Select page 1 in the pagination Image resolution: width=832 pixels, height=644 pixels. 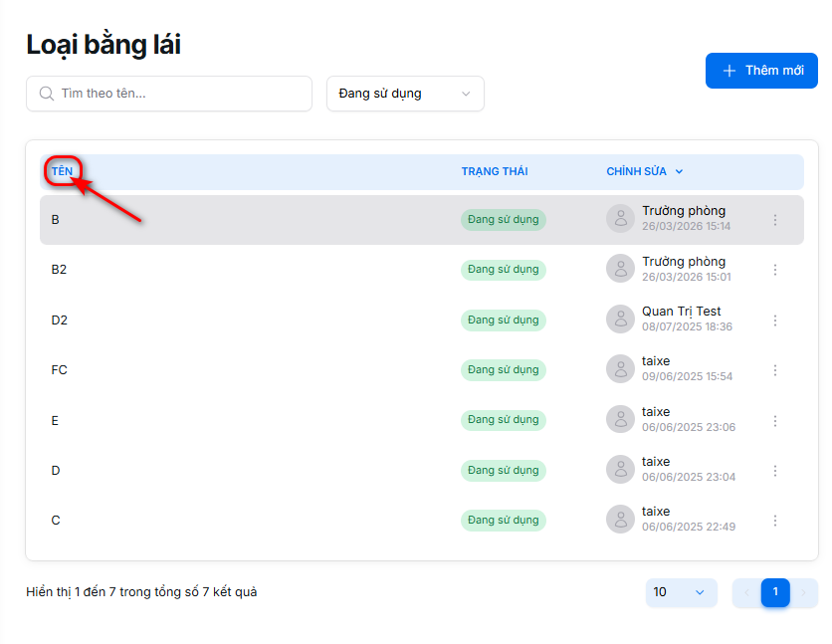coord(775,592)
